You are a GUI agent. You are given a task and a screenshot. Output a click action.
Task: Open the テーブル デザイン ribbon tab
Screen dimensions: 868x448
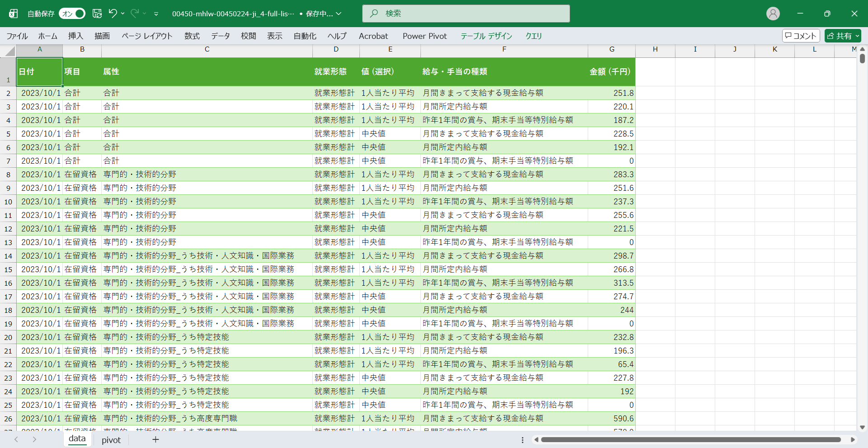pos(486,36)
